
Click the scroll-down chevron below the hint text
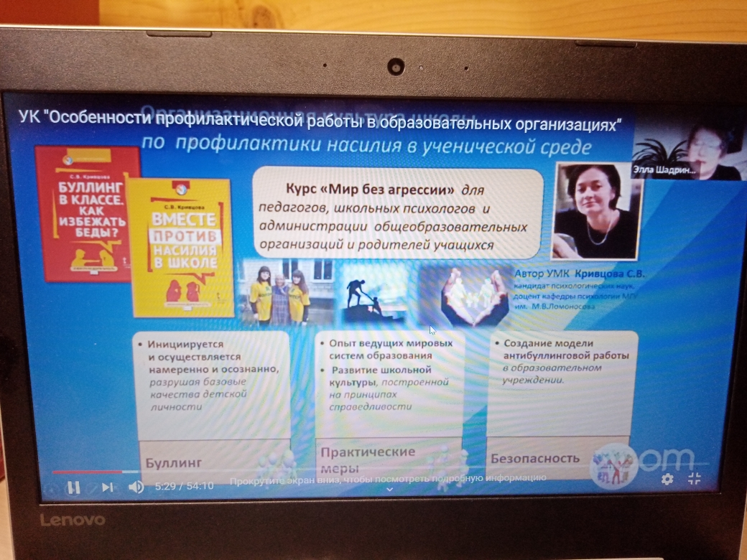[x=389, y=489]
